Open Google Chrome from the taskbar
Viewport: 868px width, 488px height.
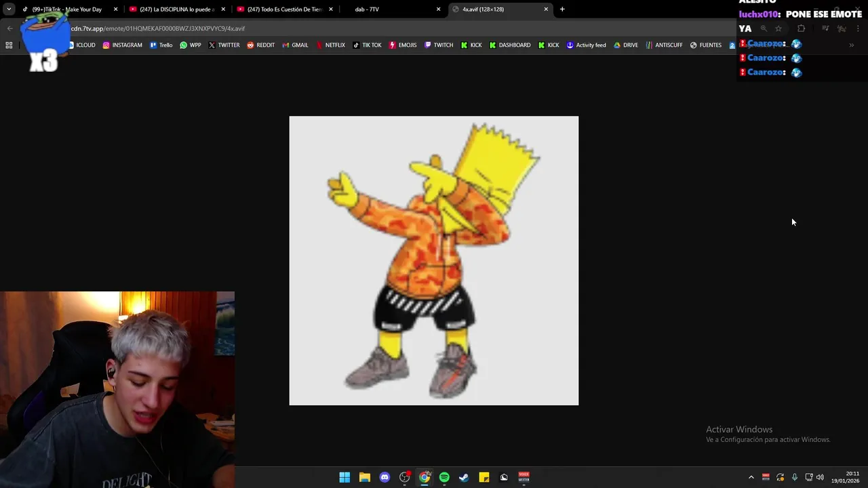click(425, 477)
